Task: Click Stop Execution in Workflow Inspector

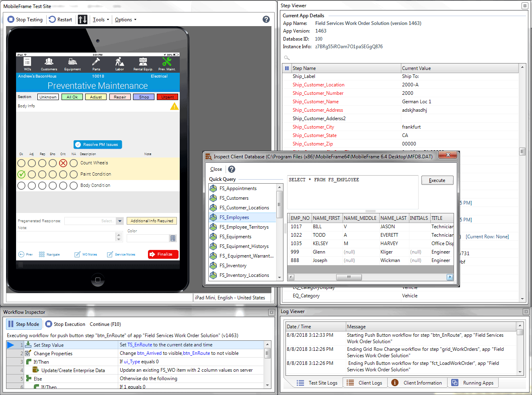Action: point(65,324)
